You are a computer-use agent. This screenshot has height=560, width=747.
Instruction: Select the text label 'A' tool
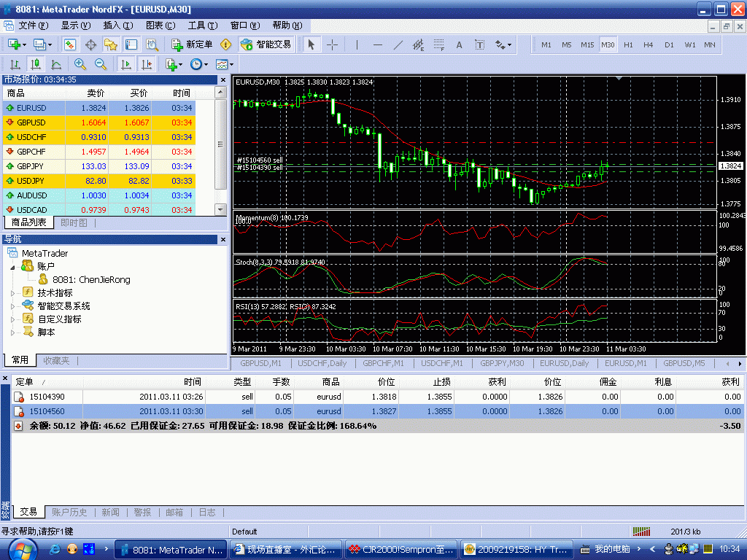click(x=460, y=44)
